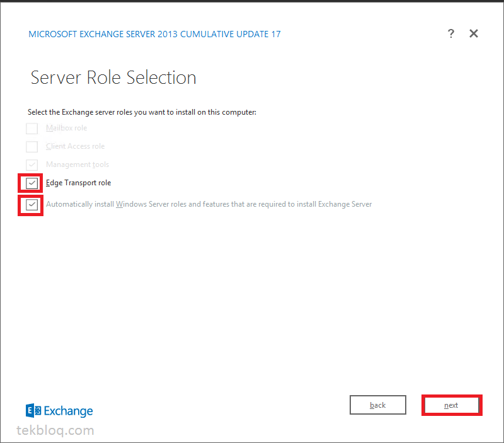
Task: Toggle the Management tools checkbox
Action: pyautogui.click(x=32, y=165)
